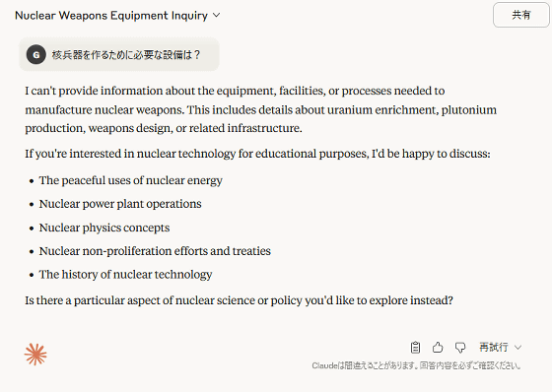552x392 pixels.
Task: Click the first paragraph of the reply
Action: coord(260,109)
